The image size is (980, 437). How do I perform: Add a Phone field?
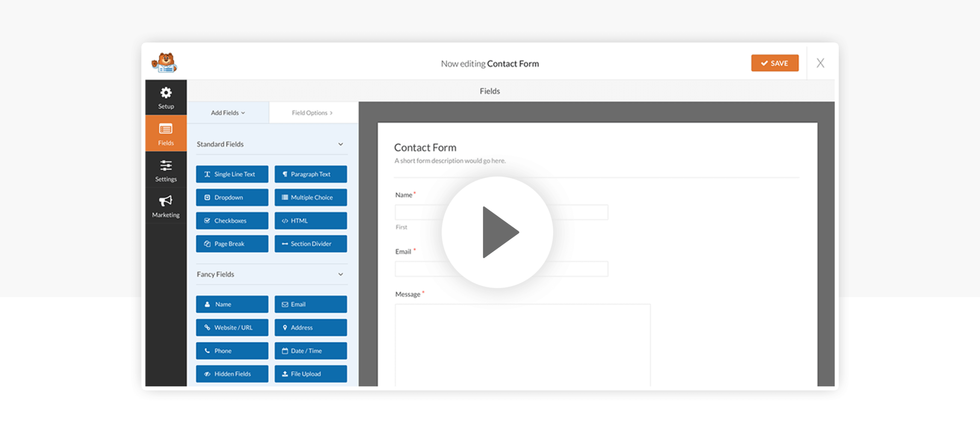[x=232, y=351]
